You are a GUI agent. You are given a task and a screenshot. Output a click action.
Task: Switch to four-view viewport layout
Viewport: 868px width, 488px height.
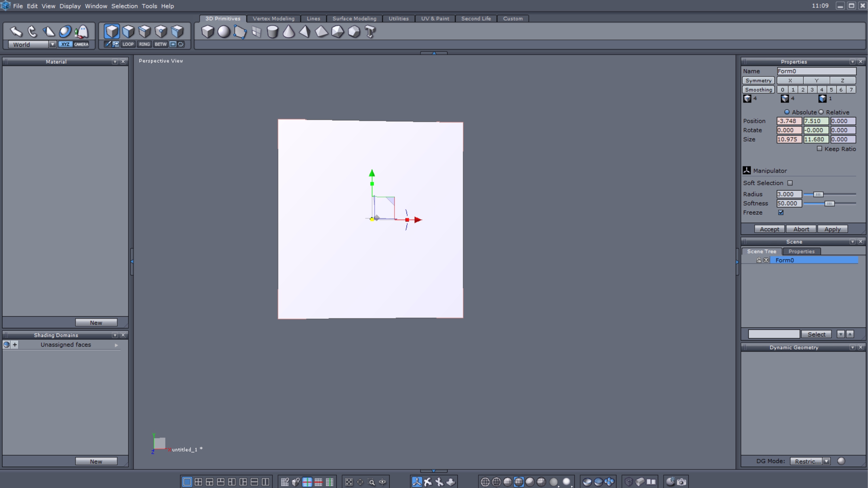click(x=198, y=482)
